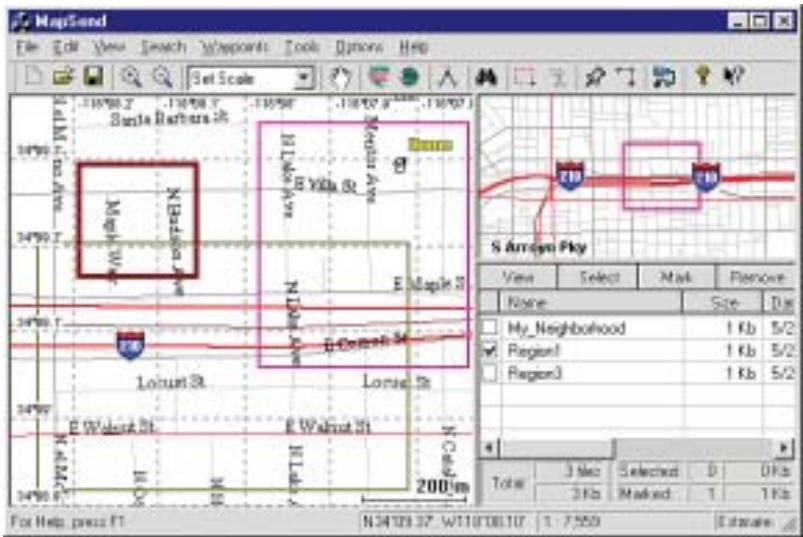This screenshot has width=803, height=537.
Task: Open the Options menu
Action: click(359, 47)
